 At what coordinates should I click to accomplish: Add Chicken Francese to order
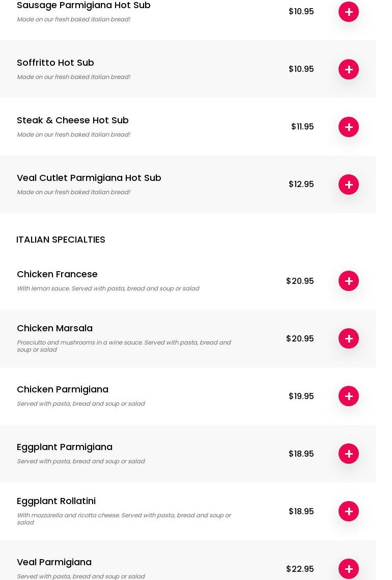[349, 281]
